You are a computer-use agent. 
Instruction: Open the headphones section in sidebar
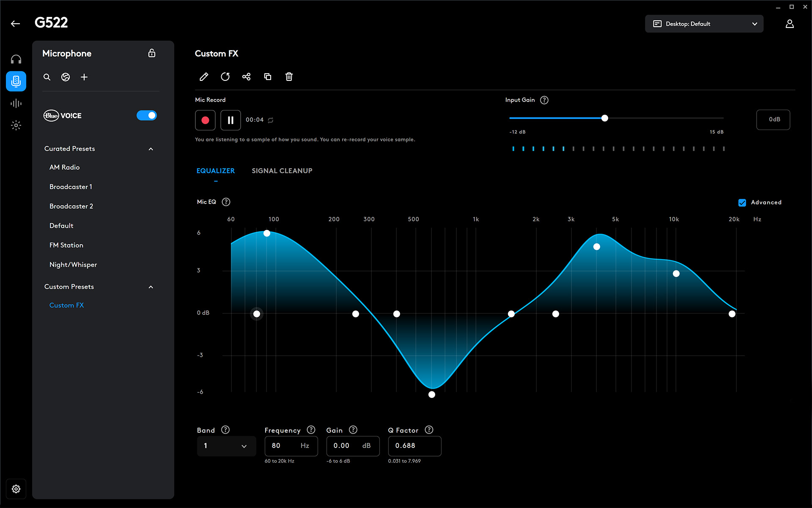coord(16,59)
